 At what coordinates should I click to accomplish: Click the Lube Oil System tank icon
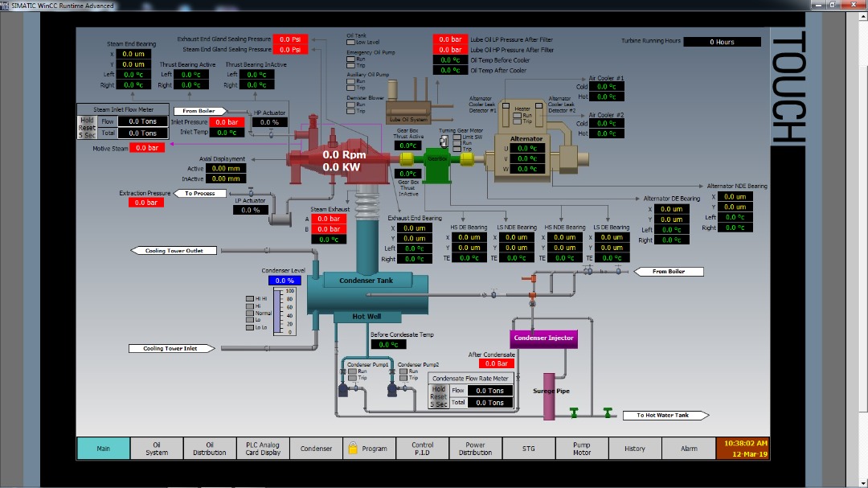409,110
